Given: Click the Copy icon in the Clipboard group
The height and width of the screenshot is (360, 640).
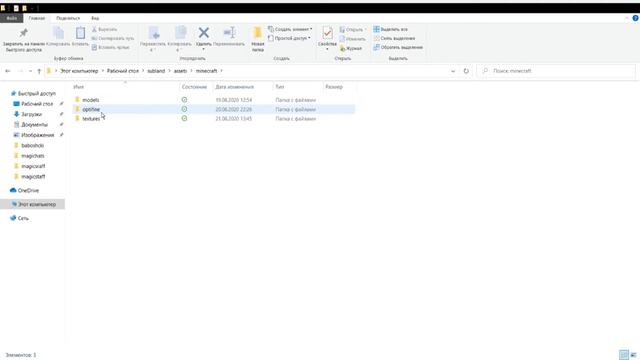Looking at the screenshot, I should click(x=58, y=33).
